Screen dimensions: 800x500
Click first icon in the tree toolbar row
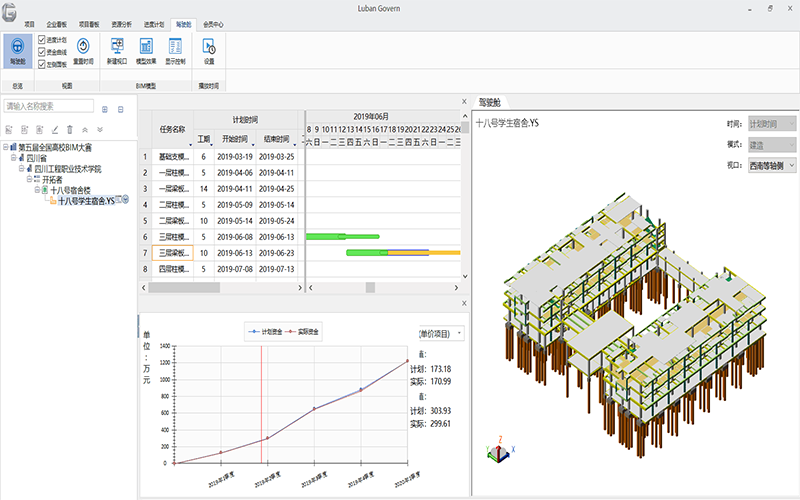[9, 130]
